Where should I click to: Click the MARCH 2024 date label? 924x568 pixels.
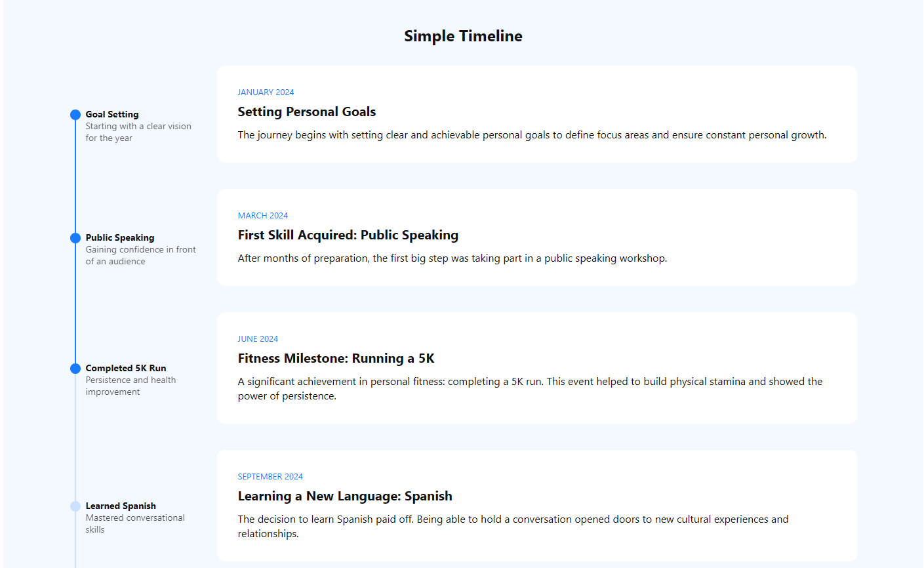click(263, 216)
